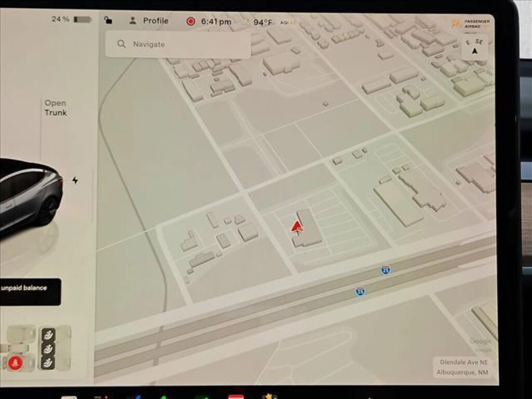This screenshot has width=532, height=399.
Task: Tap the Glendale Ave NE location label
Action: [x=463, y=362]
